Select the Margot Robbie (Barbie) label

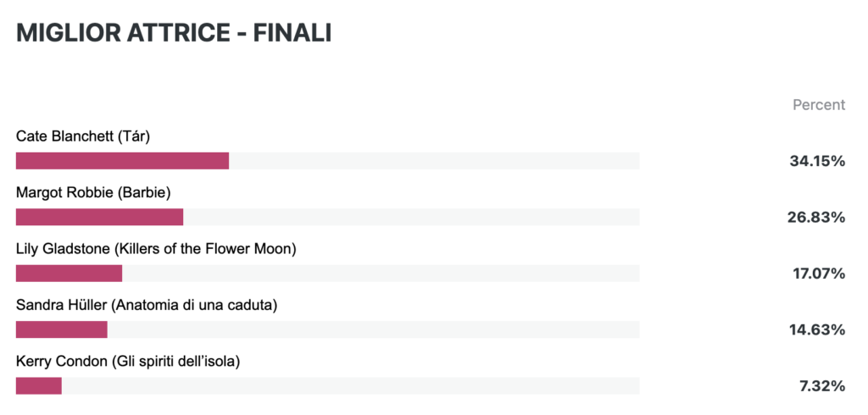click(x=93, y=193)
